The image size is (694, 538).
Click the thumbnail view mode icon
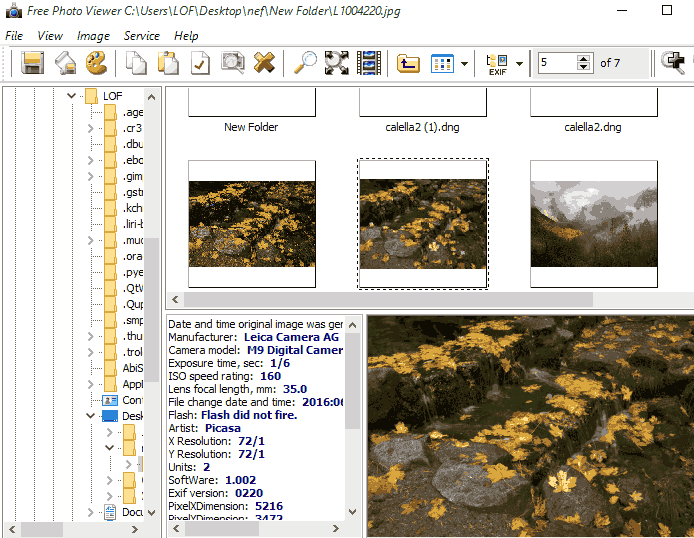tap(442, 63)
